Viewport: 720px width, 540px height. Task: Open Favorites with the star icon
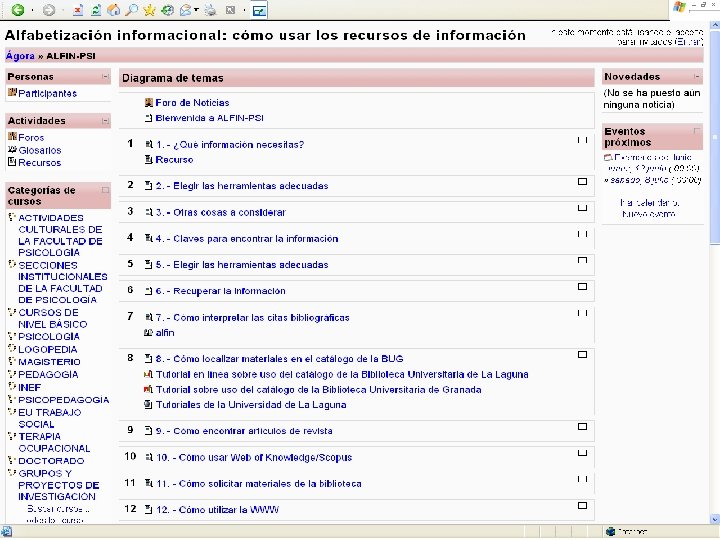coord(149,10)
